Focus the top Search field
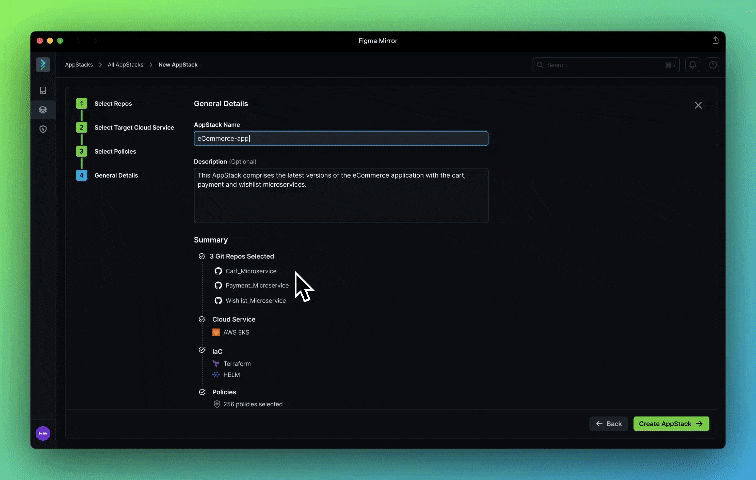756x480 pixels. point(605,65)
